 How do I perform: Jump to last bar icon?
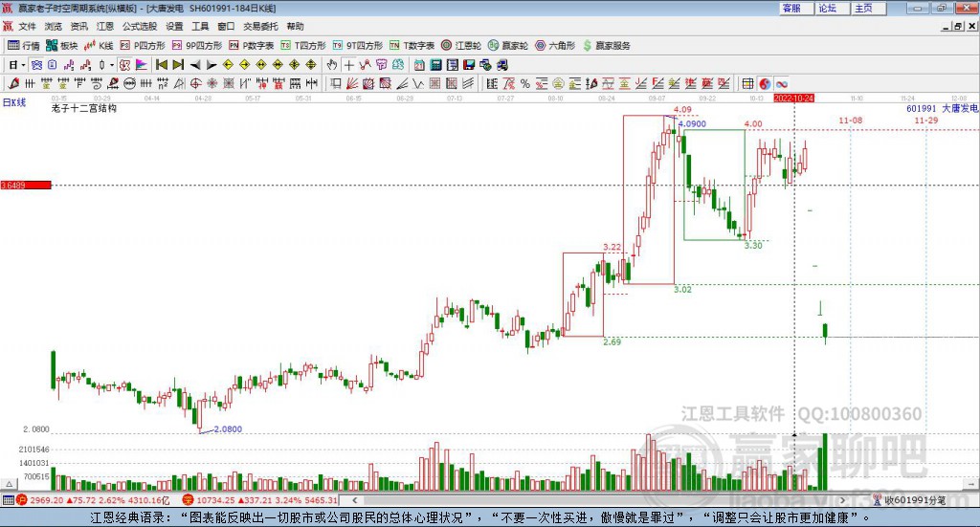coord(178,65)
